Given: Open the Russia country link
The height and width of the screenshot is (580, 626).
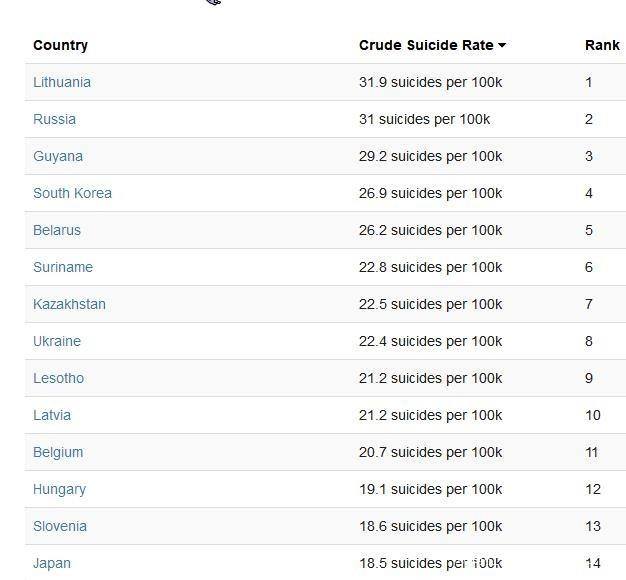Looking at the screenshot, I should click(54, 119).
